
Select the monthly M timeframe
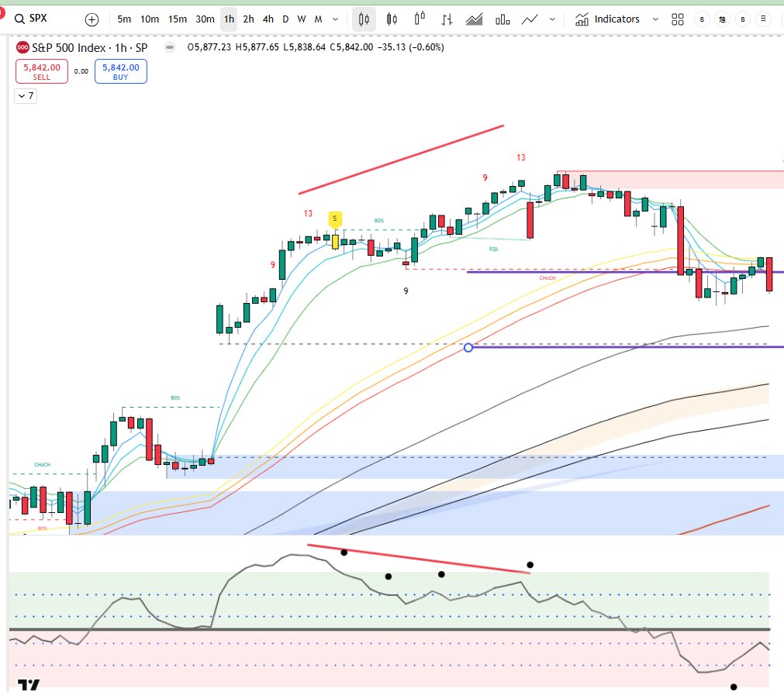(x=319, y=19)
